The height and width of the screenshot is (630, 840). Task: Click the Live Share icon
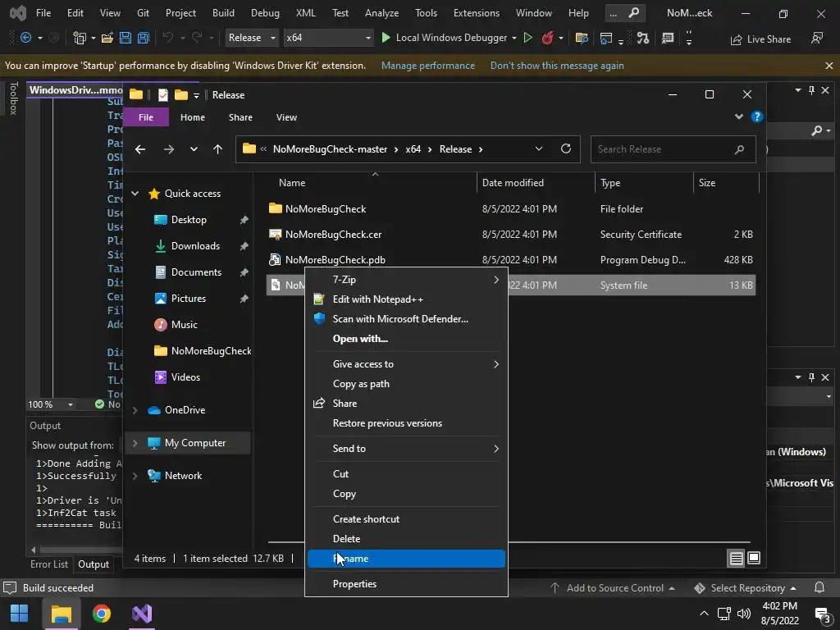737,39
